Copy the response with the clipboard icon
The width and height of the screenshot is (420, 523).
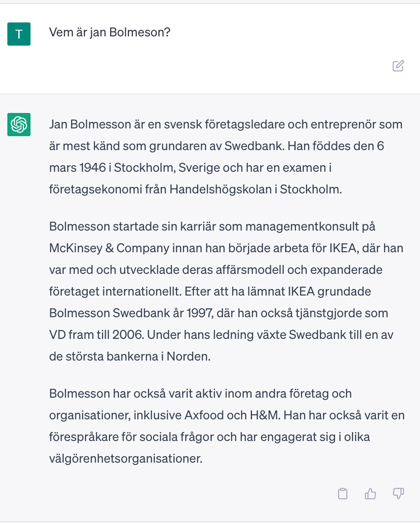point(343,494)
